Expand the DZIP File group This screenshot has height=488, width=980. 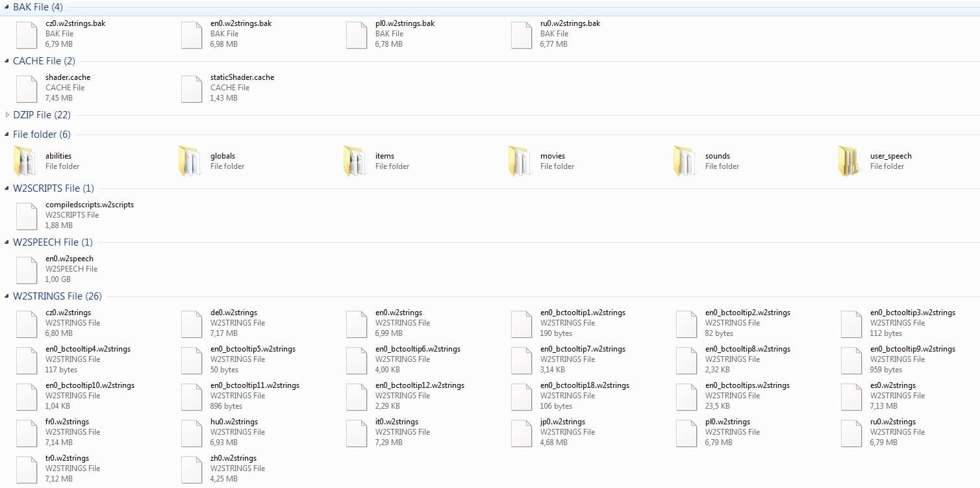(7, 115)
